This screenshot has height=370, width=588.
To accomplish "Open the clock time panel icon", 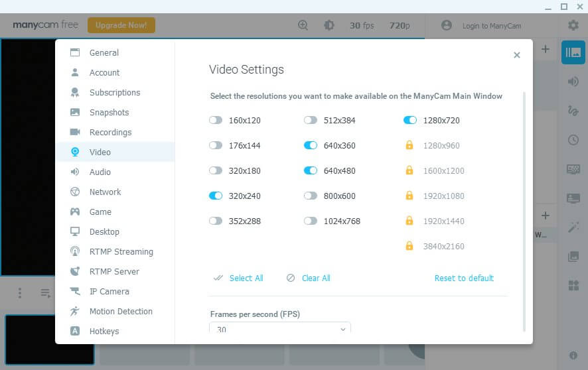I will point(573,140).
